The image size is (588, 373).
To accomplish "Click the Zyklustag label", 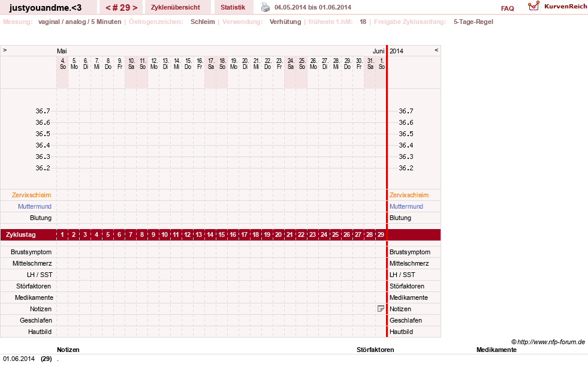I will pyautogui.click(x=20, y=234).
